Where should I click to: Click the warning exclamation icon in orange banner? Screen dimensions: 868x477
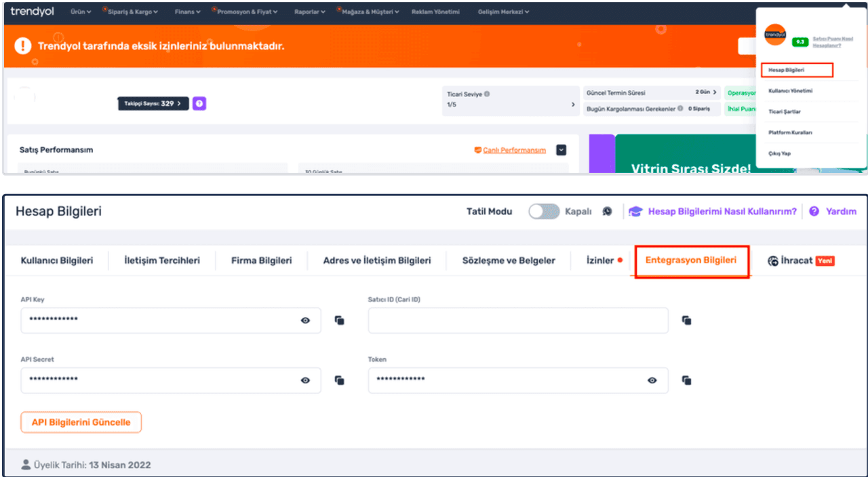[x=23, y=45]
